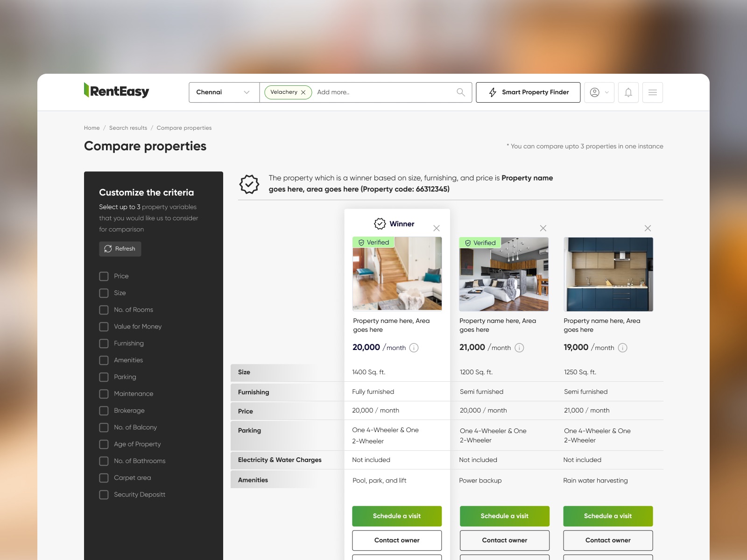
Task: Click the Refresh criteria button
Action: (120, 249)
